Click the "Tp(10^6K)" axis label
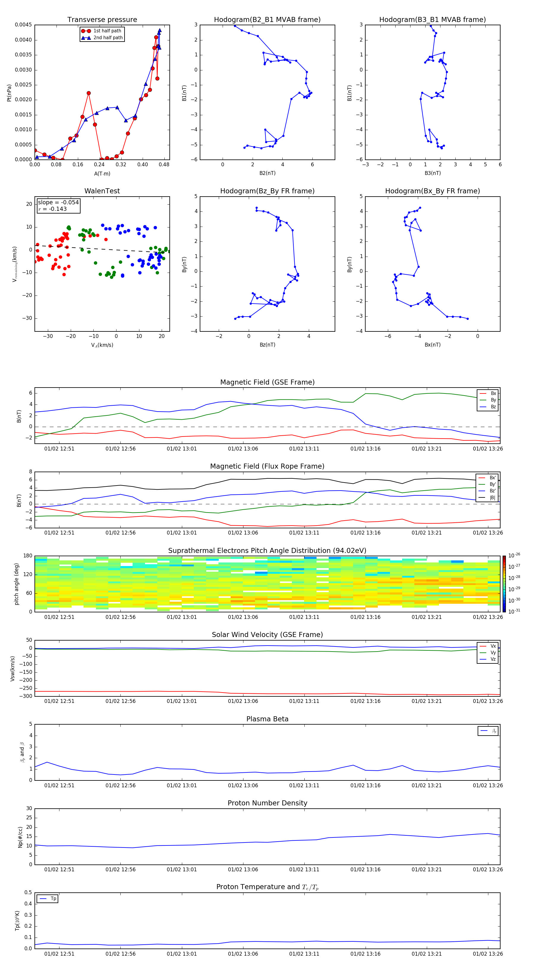 click(17, 921)
